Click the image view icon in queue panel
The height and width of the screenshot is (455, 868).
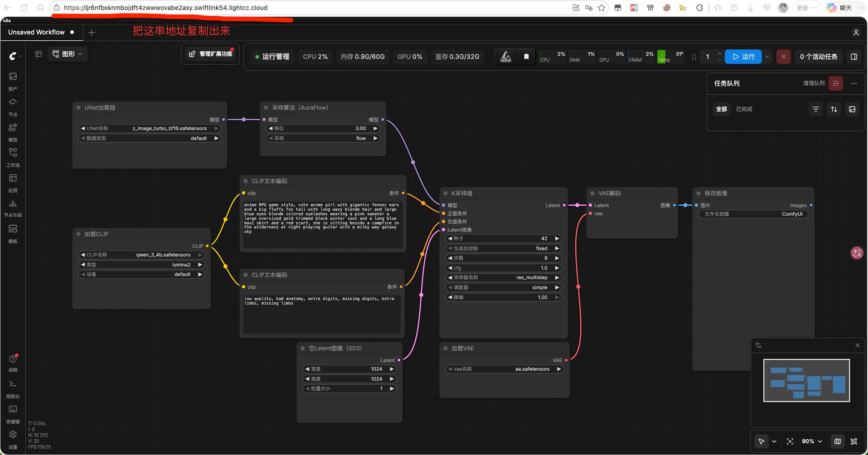coord(852,109)
